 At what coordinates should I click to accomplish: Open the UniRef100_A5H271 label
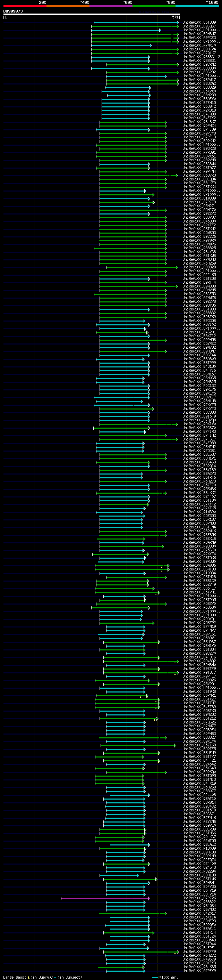(x=199, y=206)
